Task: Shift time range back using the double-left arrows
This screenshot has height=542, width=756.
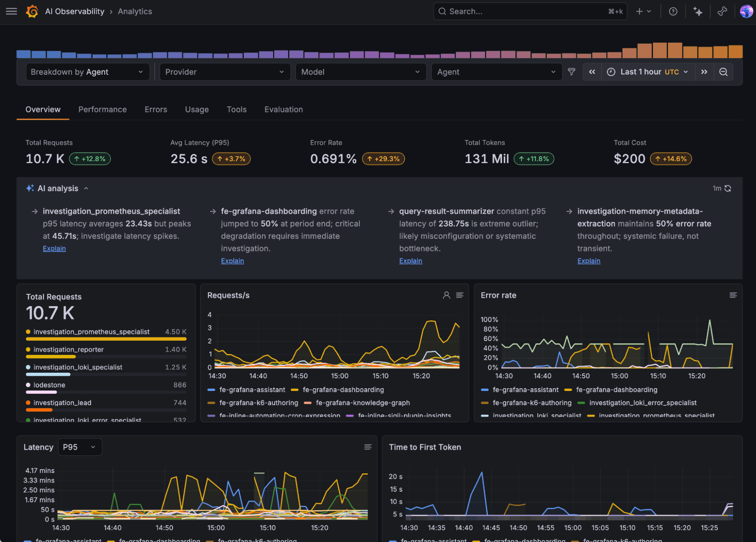Action: (592, 71)
